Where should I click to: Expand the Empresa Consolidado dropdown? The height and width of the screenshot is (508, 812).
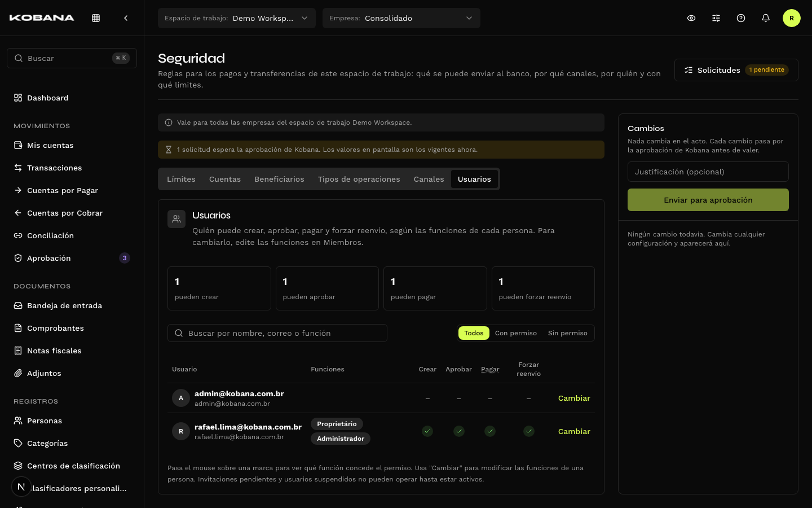(x=401, y=18)
